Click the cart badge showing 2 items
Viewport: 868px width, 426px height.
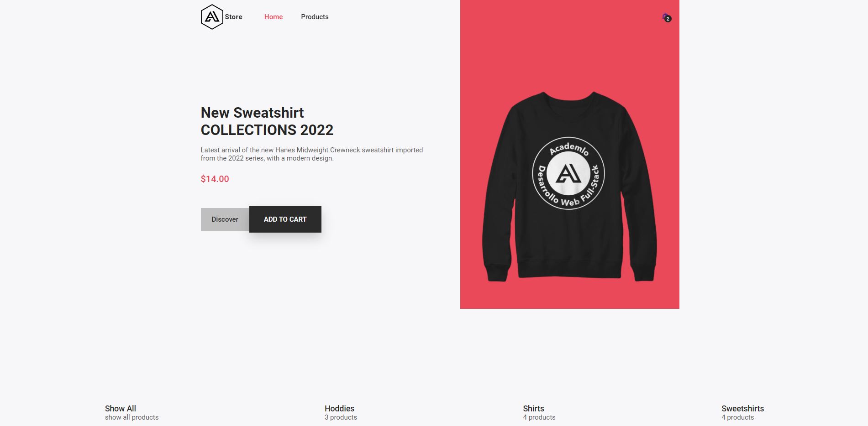tap(668, 19)
